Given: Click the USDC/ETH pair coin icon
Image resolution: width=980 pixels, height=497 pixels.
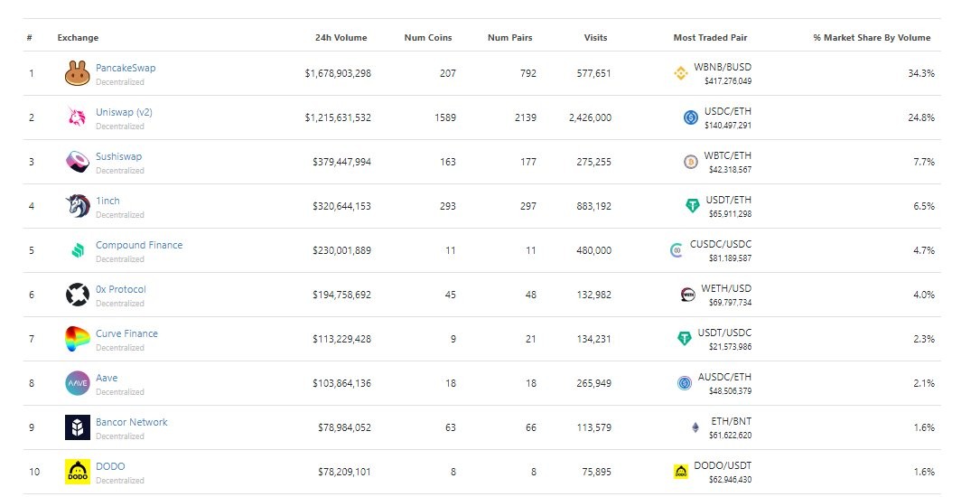Looking at the screenshot, I should coord(691,117).
